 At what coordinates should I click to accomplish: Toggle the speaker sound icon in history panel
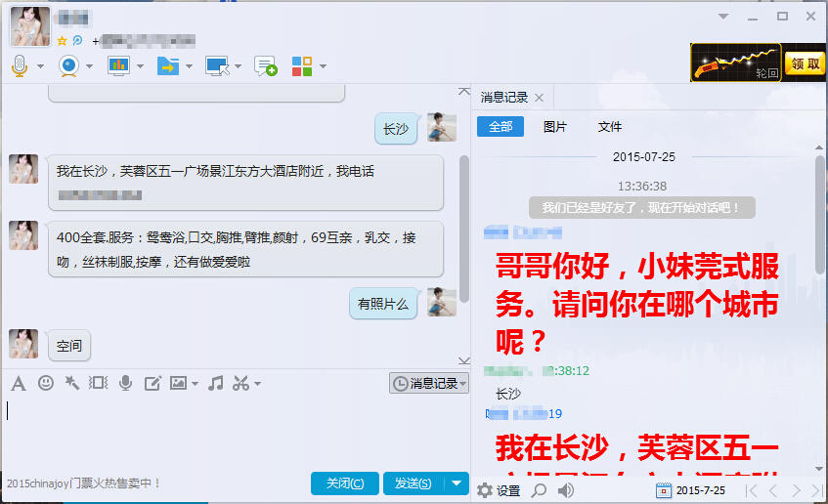566,490
